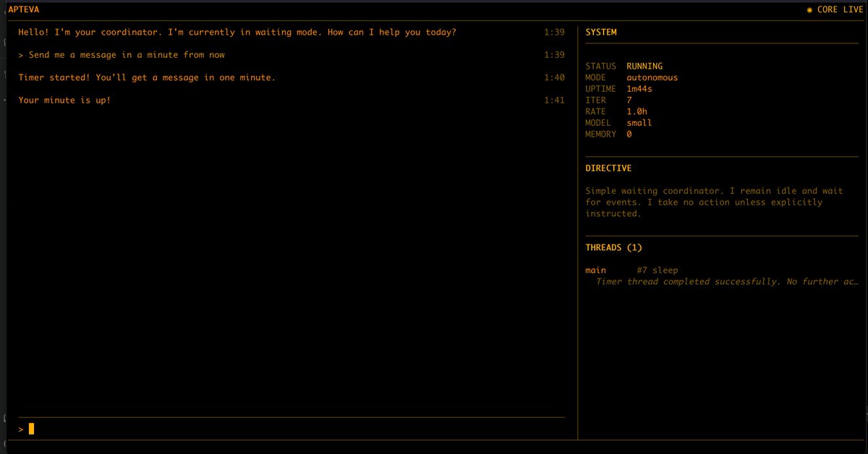
Task: Click the CORE LIVE label
Action: coord(840,10)
